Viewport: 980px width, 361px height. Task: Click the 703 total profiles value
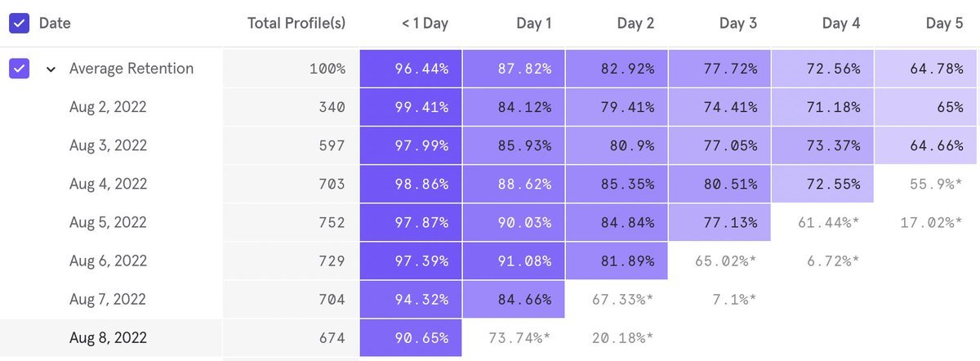[x=332, y=185]
